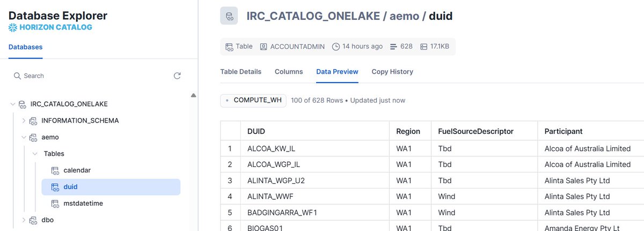Click the refresh icon beside the Search field
Image resolution: width=644 pixels, height=231 pixels.
[177, 76]
